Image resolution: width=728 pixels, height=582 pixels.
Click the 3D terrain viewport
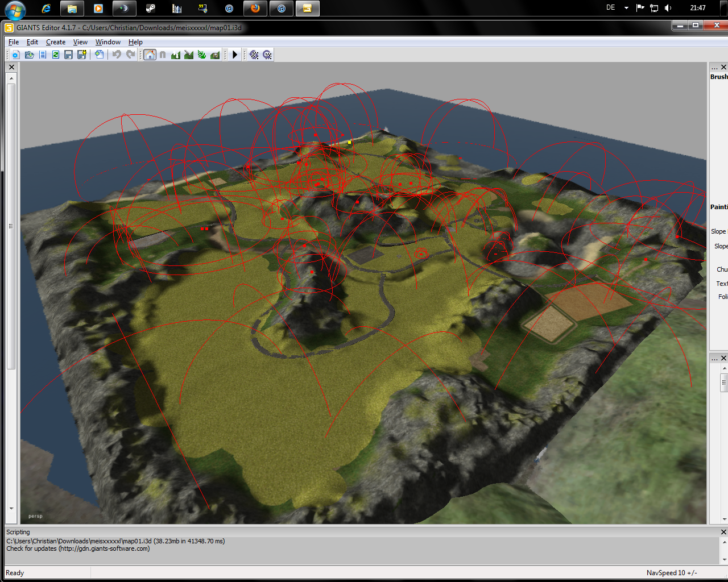(363, 293)
